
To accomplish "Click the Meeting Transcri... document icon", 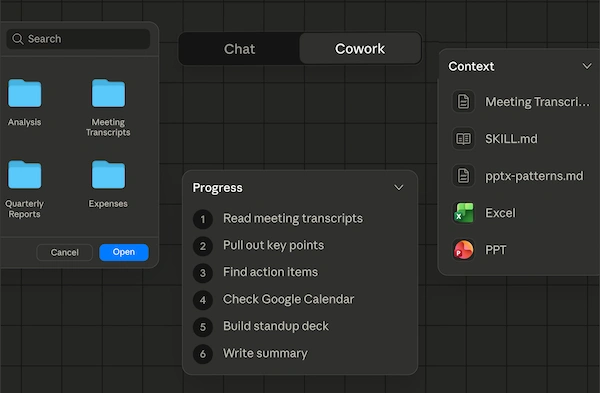I will pyautogui.click(x=463, y=102).
